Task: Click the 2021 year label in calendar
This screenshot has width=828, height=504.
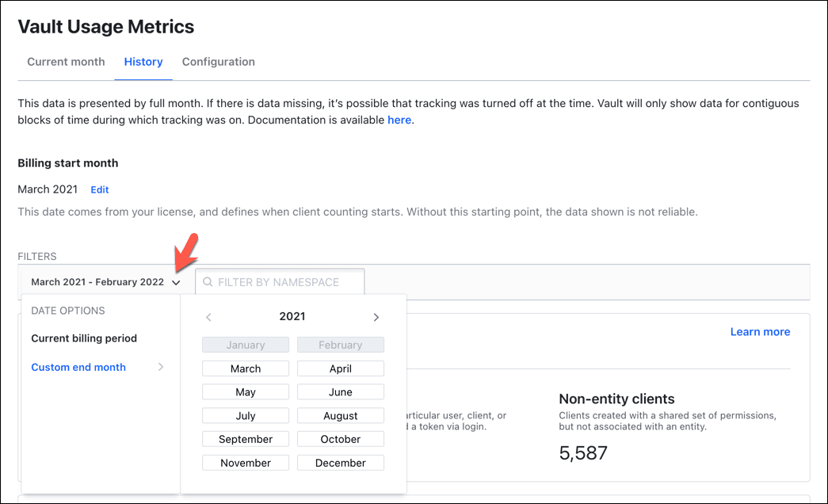Action: tap(292, 316)
